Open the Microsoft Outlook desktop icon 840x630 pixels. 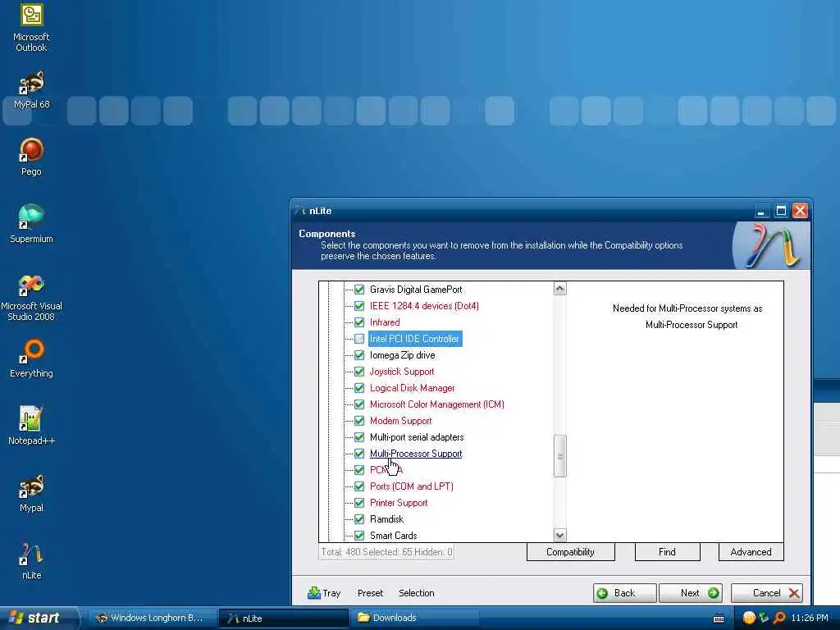31,28
